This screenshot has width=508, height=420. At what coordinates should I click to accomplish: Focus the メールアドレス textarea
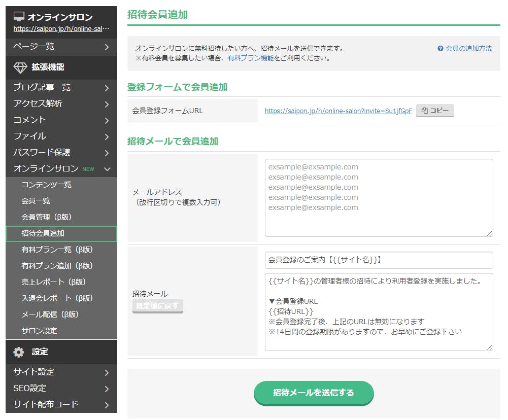click(379, 198)
